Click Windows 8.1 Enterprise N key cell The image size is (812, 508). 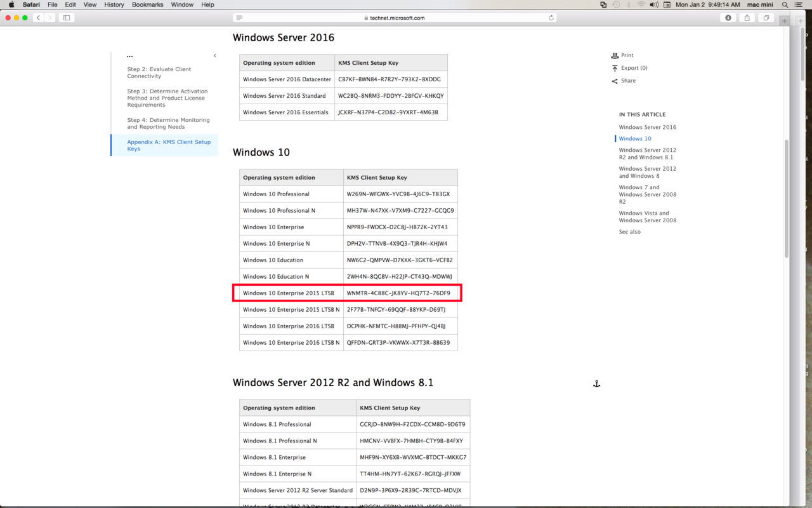(x=413, y=474)
